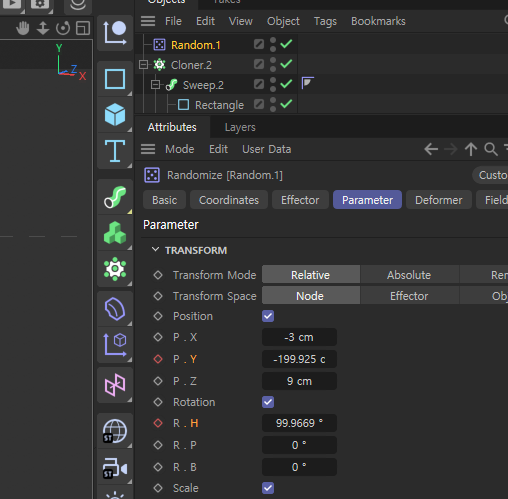Screen dimensions: 508x499
Task: Select the Text spline tool
Action: coord(115,151)
